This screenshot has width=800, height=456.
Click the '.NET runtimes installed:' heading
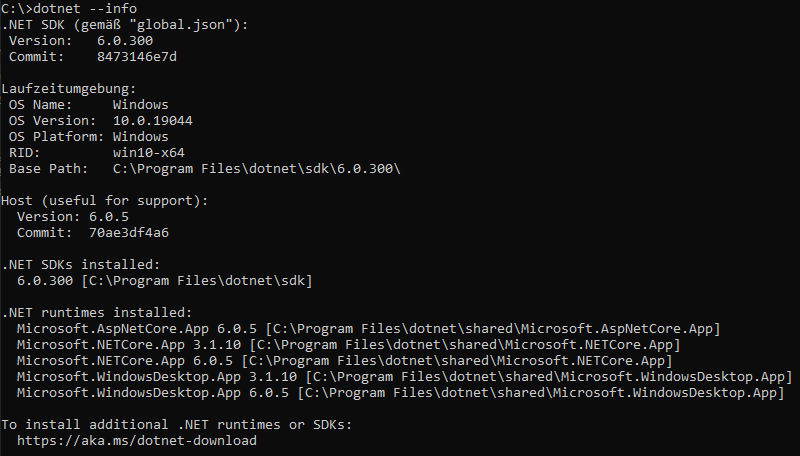pos(96,312)
